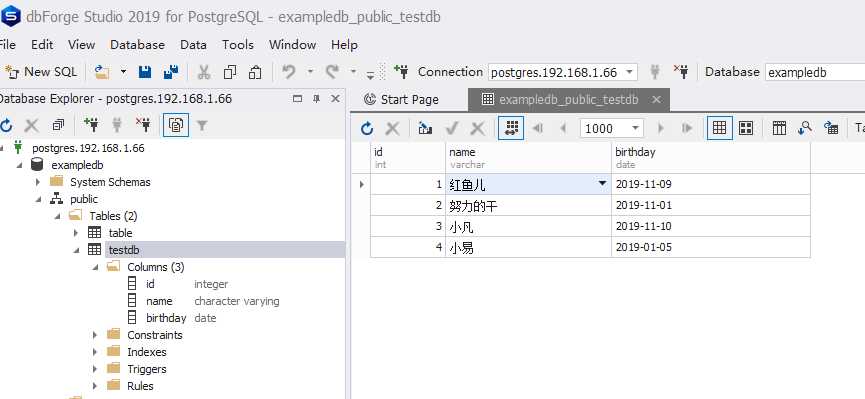
Task: Sort by the birthday column header
Action: 711,157
